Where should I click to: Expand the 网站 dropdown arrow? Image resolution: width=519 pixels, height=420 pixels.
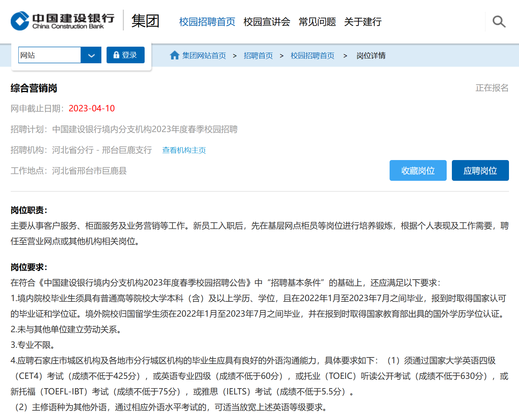(x=91, y=55)
